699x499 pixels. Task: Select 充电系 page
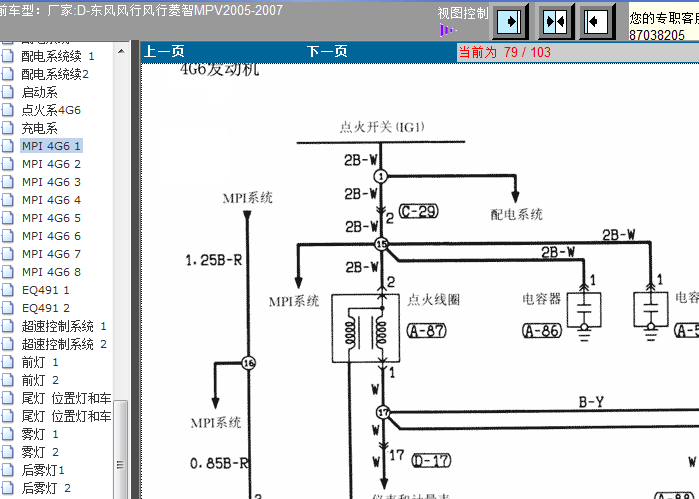click(39, 128)
